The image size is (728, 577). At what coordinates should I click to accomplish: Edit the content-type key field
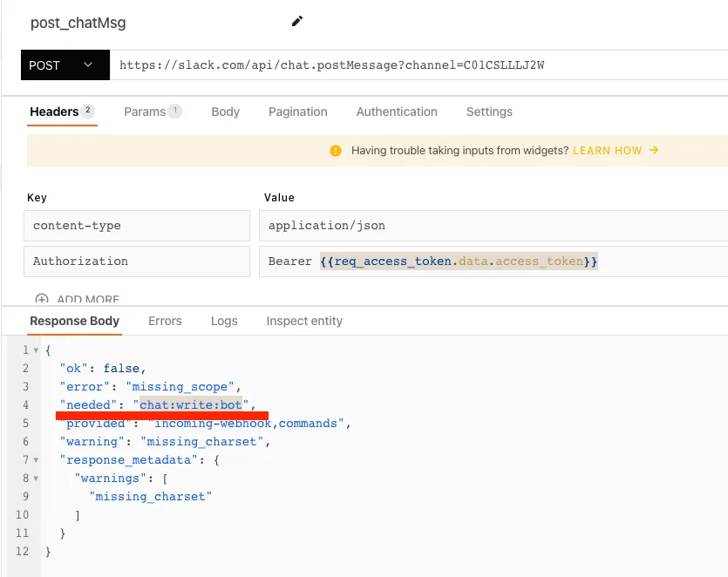(138, 226)
